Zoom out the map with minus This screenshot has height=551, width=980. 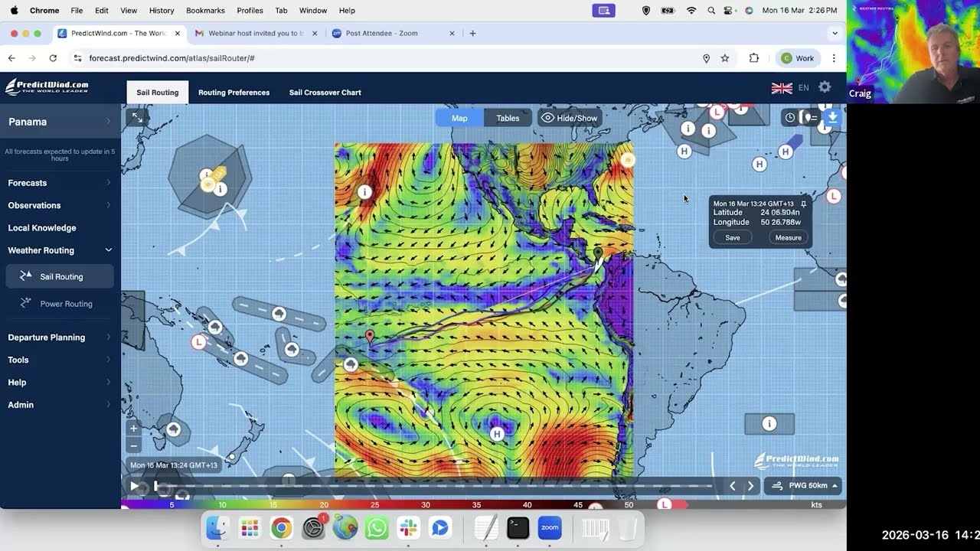coord(133,445)
